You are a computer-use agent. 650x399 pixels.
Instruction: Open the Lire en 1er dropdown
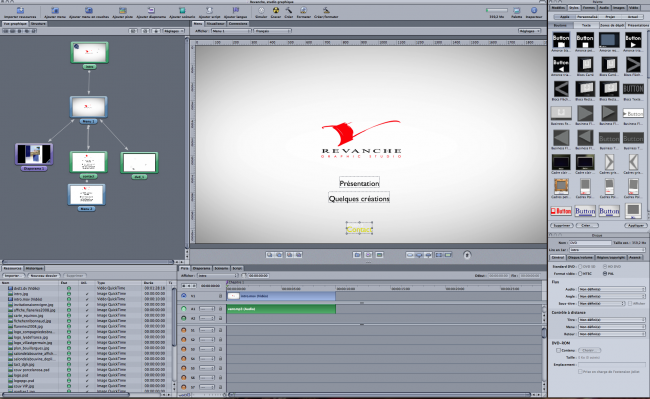607,250
